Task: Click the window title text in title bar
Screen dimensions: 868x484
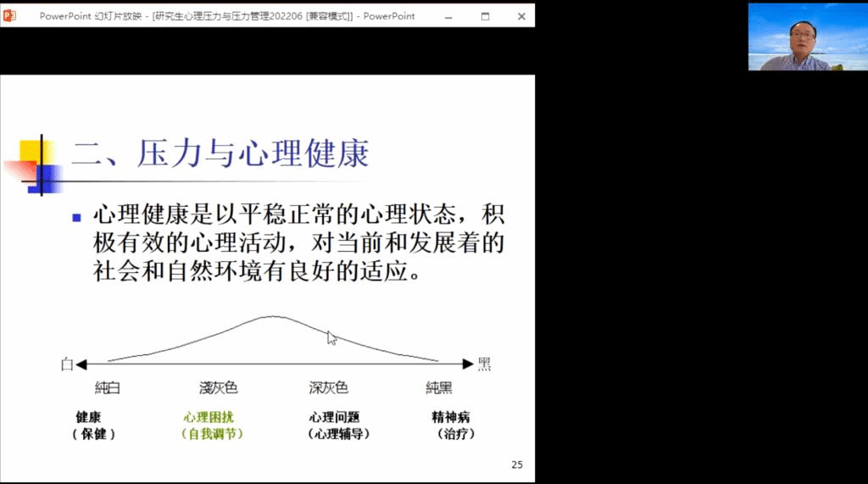Action: (227, 17)
